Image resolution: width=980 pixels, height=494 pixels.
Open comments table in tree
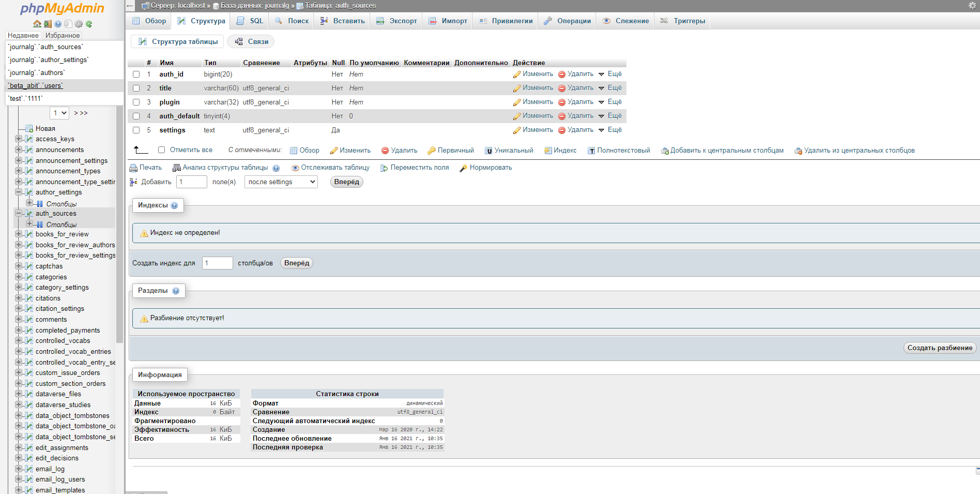(x=51, y=320)
